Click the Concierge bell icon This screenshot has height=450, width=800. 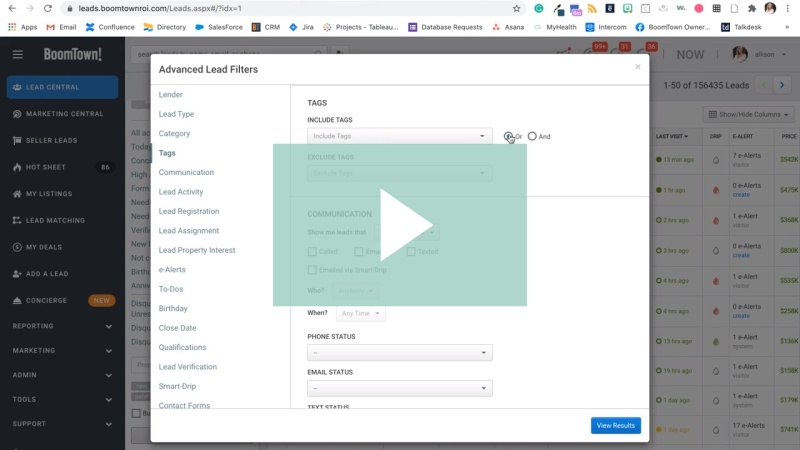pos(17,300)
